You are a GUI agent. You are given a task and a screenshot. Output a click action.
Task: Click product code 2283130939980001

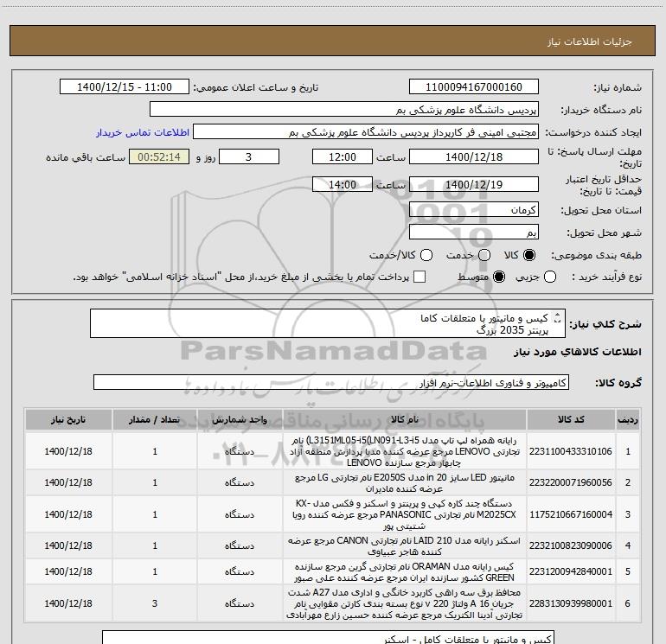tap(571, 603)
